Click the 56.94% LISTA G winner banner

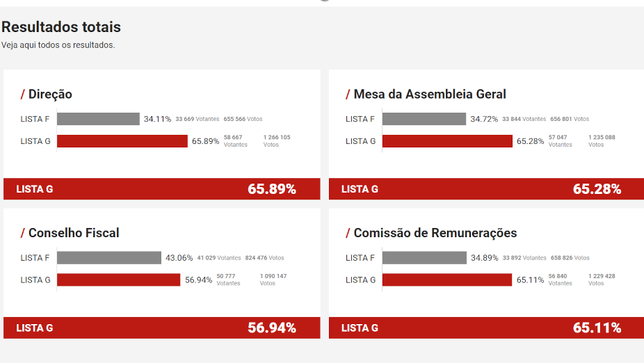pyautogui.click(x=161, y=328)
